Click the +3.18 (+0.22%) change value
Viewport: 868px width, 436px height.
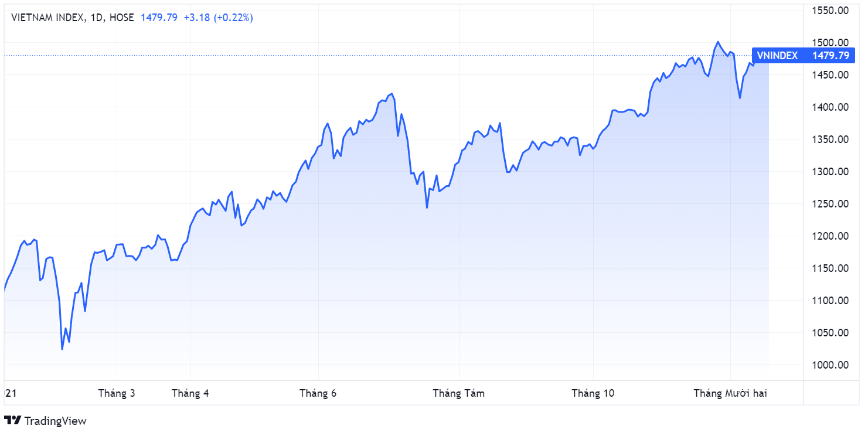(x=218, y=18)
